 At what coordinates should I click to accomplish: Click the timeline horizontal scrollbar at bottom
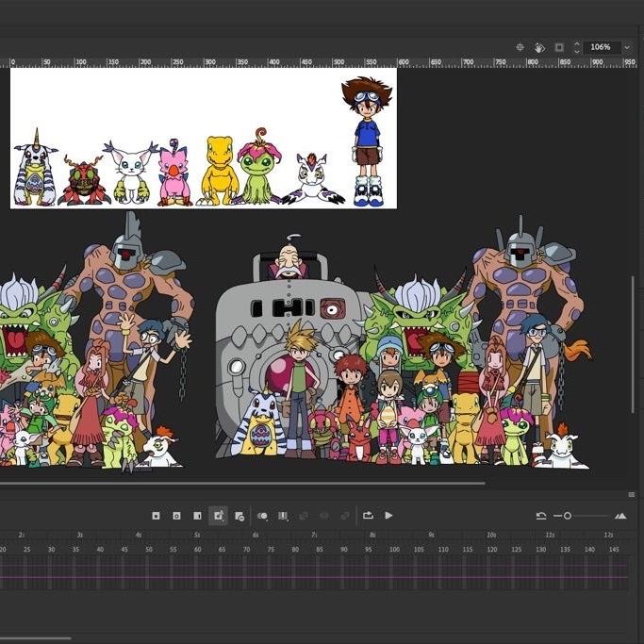tap(35, 637)
